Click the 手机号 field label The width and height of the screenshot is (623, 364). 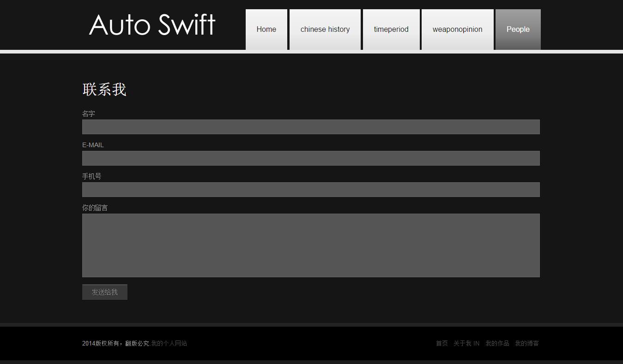[91, 176]
